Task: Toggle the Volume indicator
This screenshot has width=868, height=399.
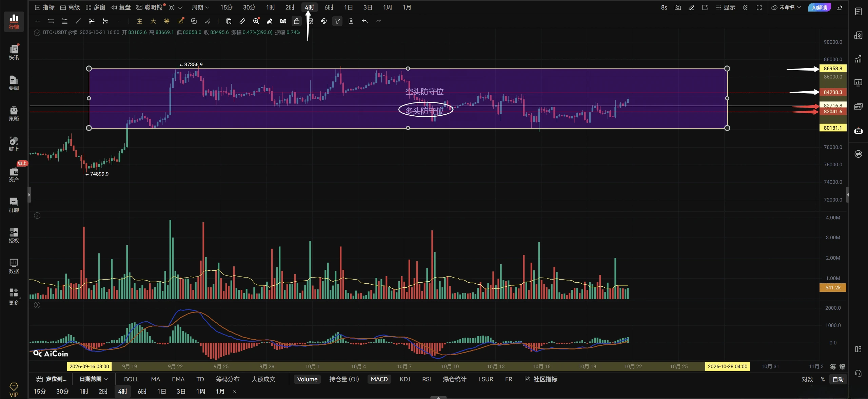Action: (307, 379)
